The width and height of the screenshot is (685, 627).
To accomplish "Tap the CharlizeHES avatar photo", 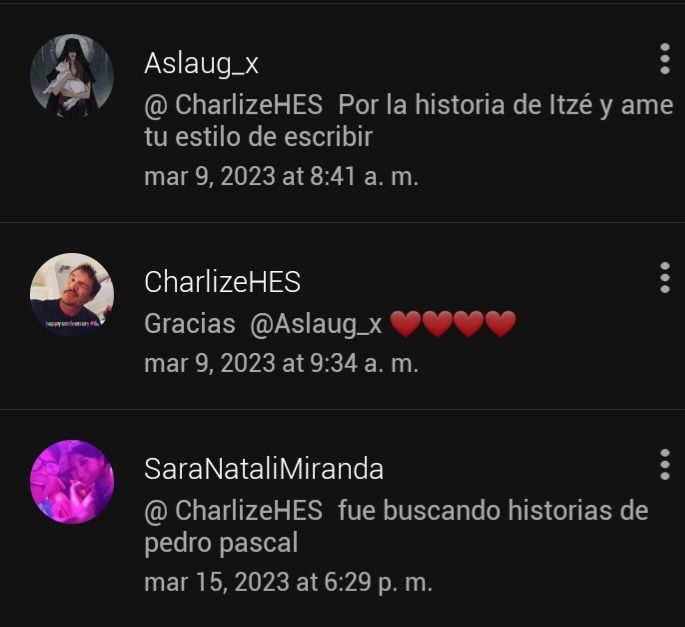I will 72,295.
